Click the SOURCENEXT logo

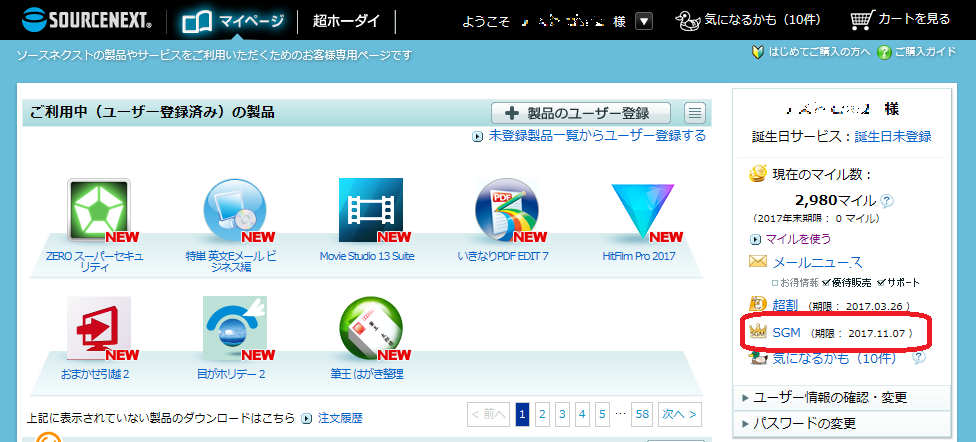(x=87, y=20)
